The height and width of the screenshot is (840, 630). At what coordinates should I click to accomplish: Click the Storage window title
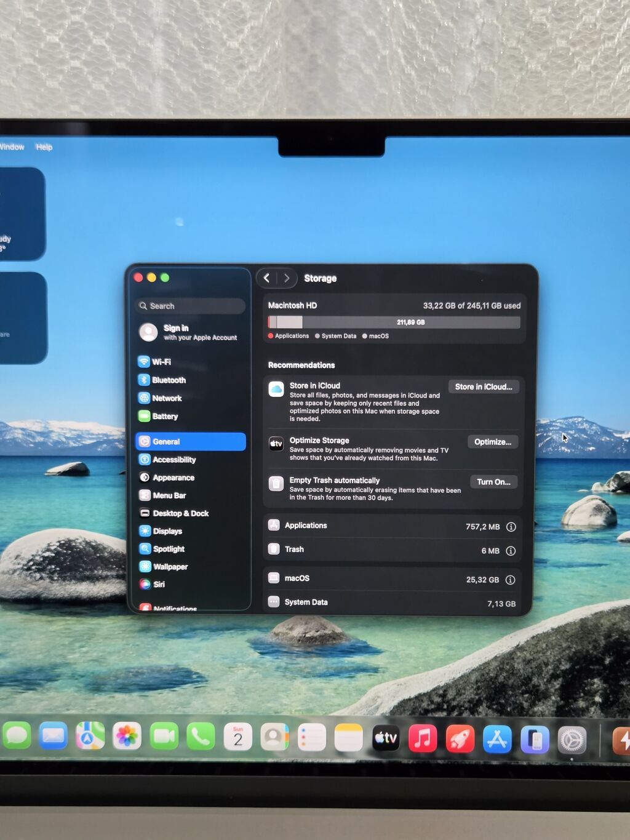point(321,278)
